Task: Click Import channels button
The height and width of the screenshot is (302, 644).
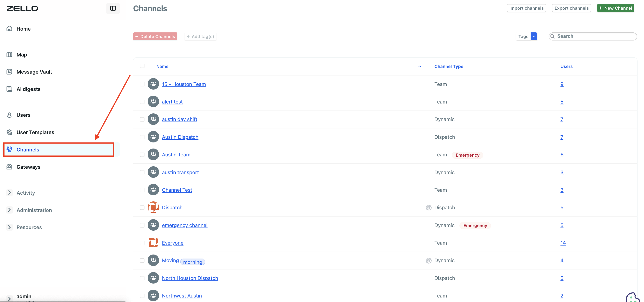Action: [x=526, y=8]
